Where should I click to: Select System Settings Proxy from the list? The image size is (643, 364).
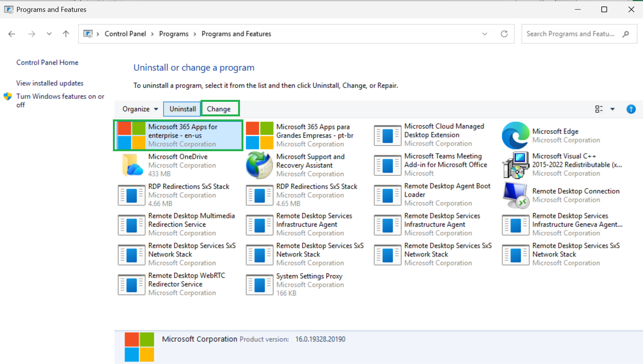pos(309,276)
